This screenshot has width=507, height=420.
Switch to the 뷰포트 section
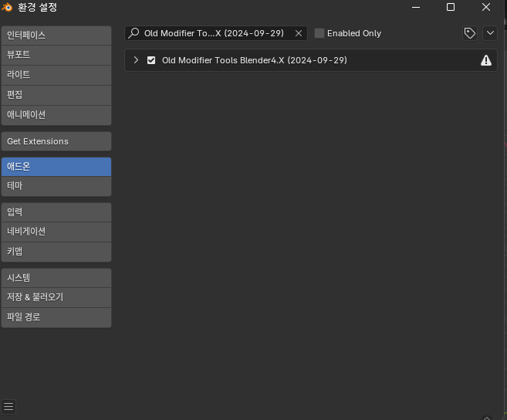tap(56, 55)
